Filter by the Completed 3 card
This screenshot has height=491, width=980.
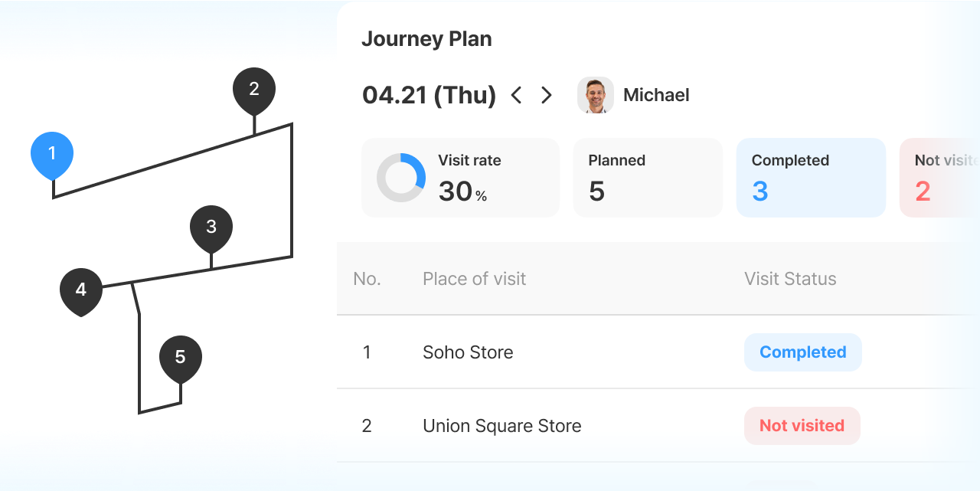(811, 178)
